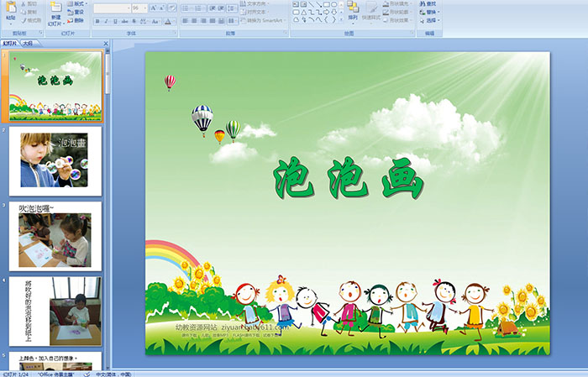Viewport: 588px width, 377px height.
Task: Select the right block arrow shape
Action: [326, 12]
